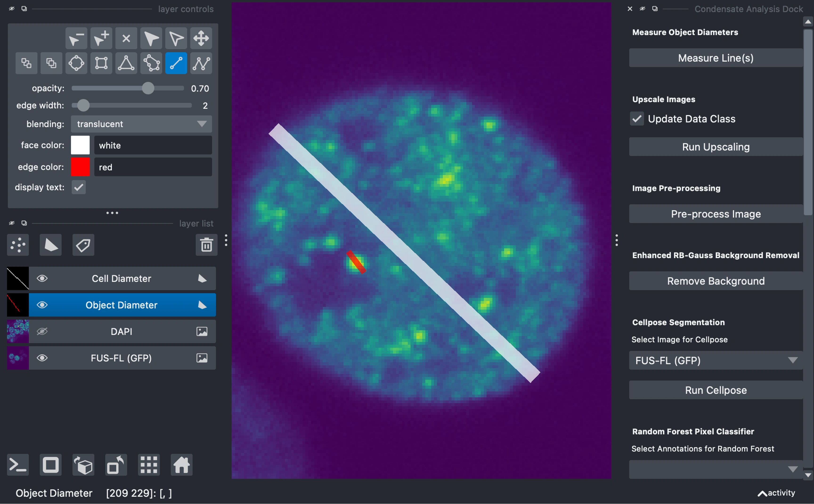Image resolution: width=814 pixels, height=504 pixels.
Task: Click the Remove Background button
Action: tap(716, 281)
